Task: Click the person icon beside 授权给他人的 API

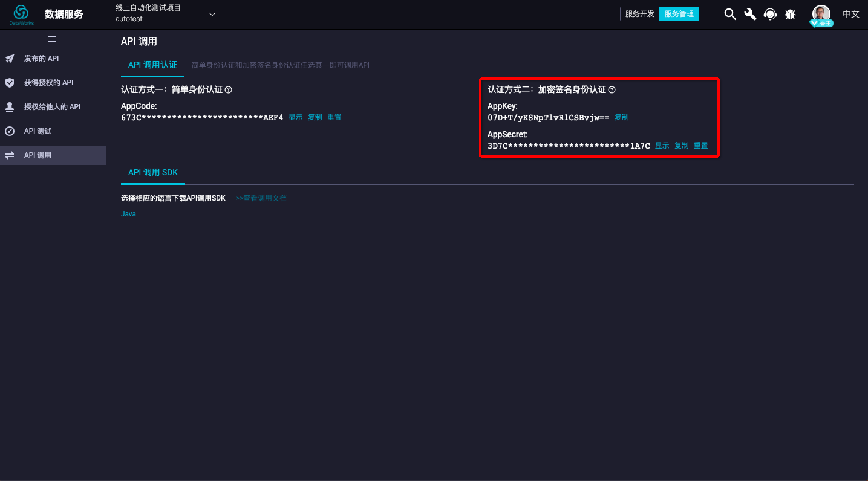Action: tap(10, 107)
